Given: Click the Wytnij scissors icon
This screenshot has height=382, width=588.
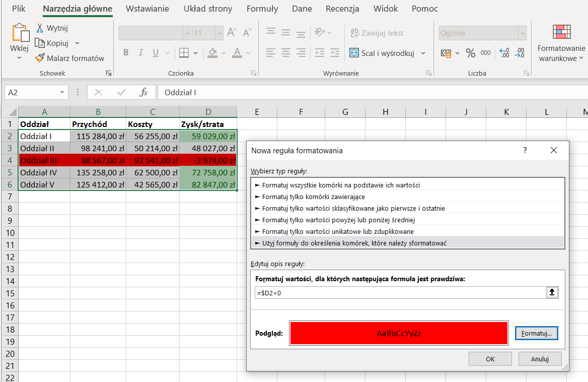Looking at the screenshot, I should tap(40, 28).
